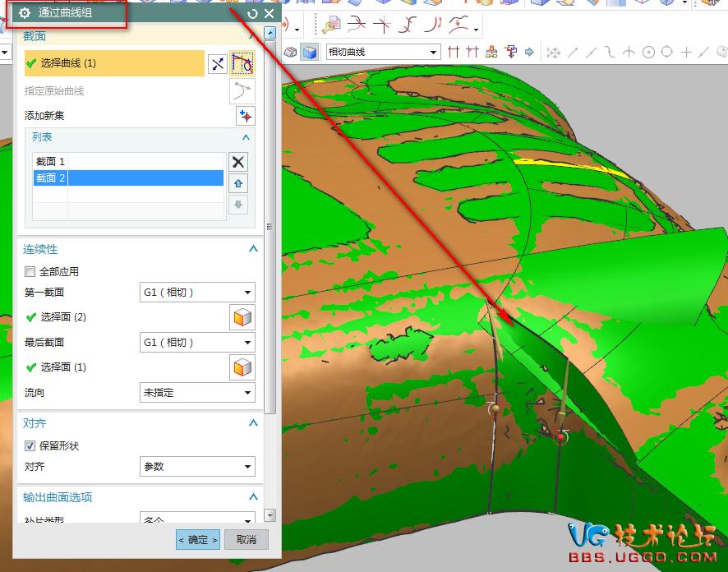Collapse the 连续性 section
728x572 pixels.
click(253, 249)
